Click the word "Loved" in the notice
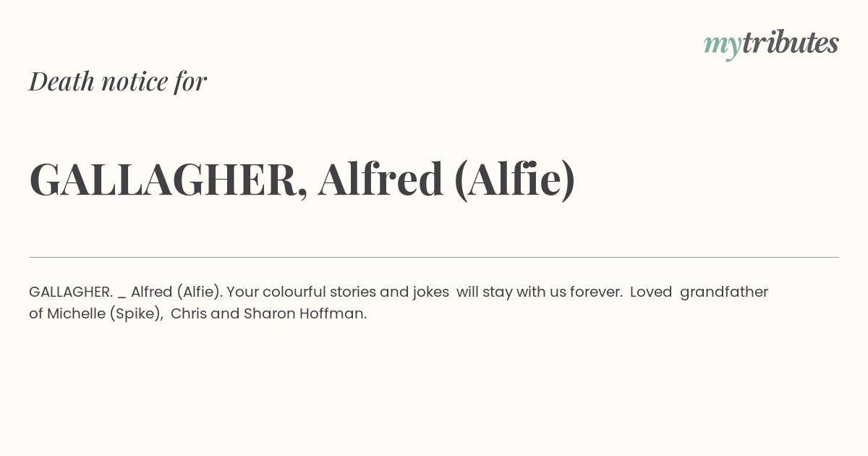868x456 pixels. tap(651, 292)
